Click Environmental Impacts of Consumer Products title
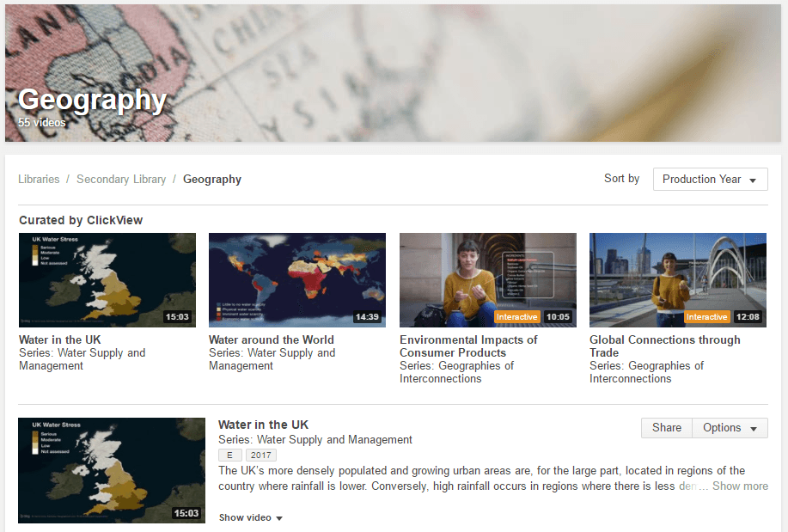 pos(468,346)
